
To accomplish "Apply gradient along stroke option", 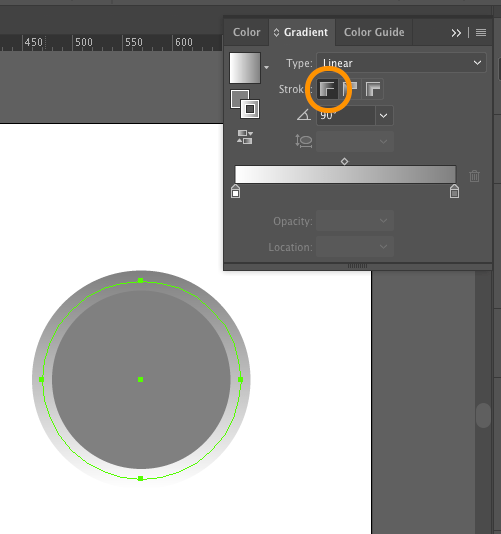I will coord(351,89).
